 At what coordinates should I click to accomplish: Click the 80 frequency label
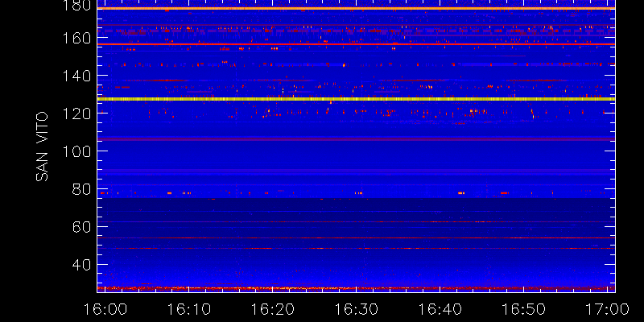(x=81, y=189)
